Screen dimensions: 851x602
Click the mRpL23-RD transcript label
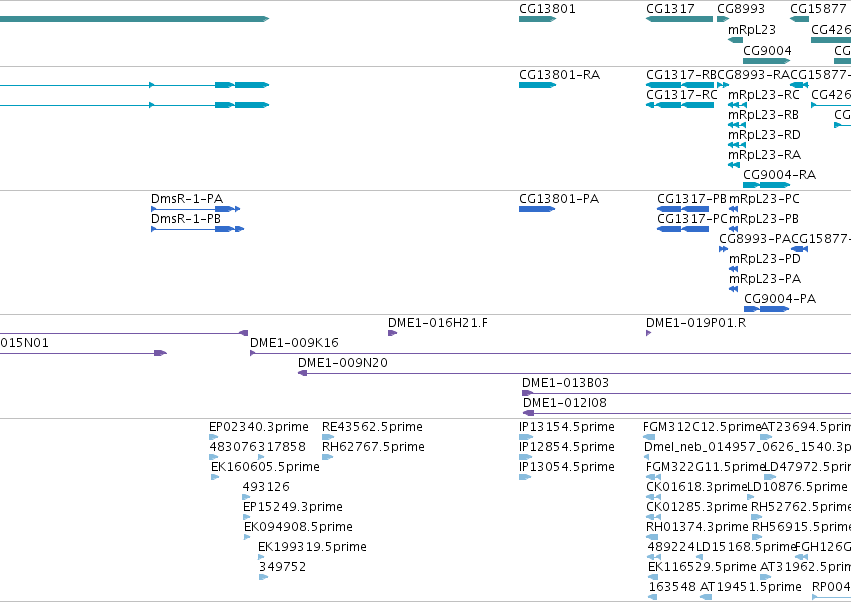point(764,135)
